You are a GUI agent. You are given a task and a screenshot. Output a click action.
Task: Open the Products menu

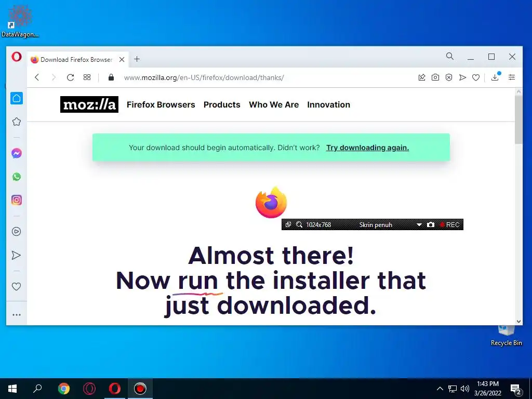(x=222, y=104)
